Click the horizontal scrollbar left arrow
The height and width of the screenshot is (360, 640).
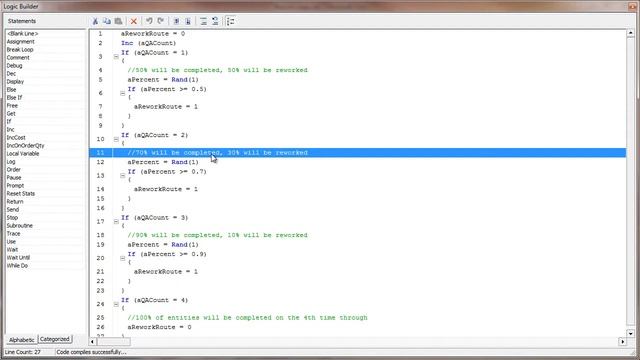pos(93,342)
